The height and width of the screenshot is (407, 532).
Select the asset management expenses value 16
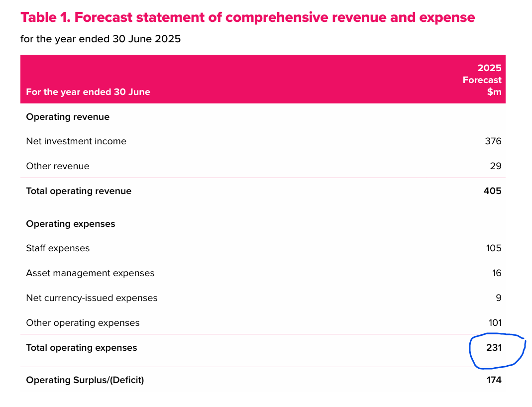click(496, 273)
